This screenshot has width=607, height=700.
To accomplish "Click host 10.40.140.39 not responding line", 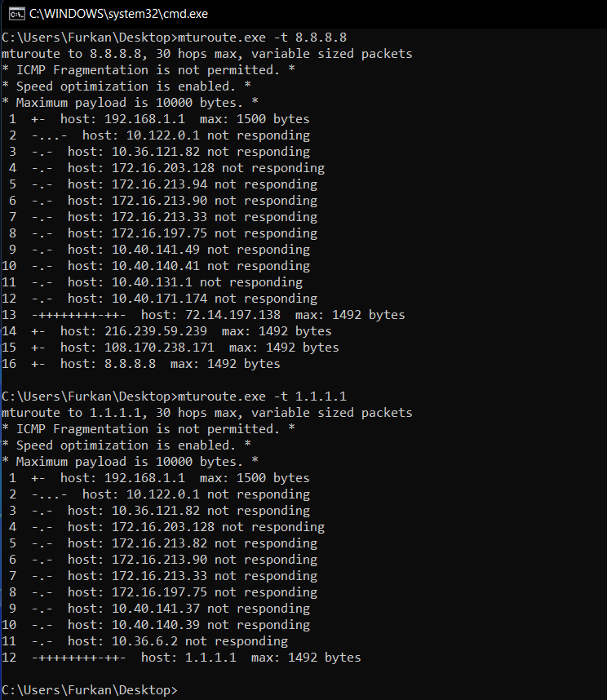I will (x=156, y=625).
